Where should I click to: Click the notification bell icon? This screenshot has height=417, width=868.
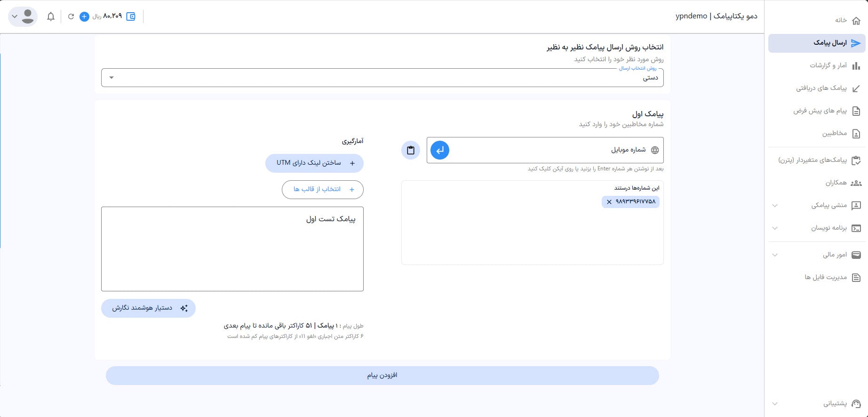51,16
